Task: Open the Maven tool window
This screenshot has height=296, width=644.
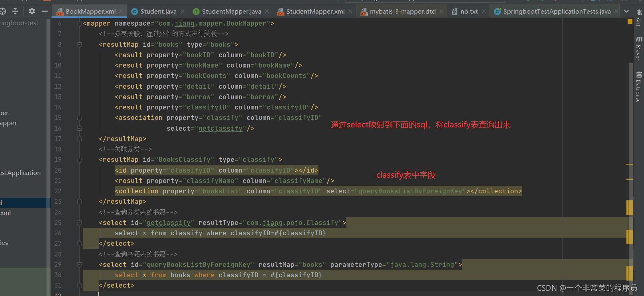Action: pyautogui.click(x=638, y=49)
